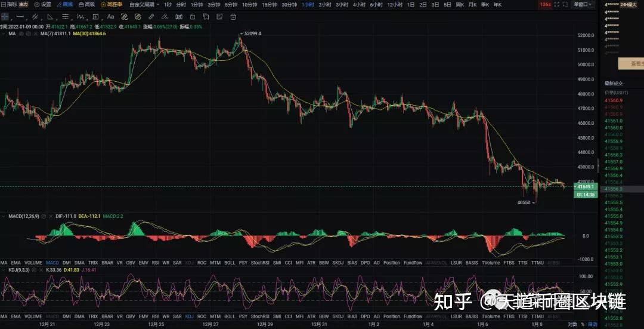
Task: Toggle 自动 auto scale
Action: [x=593, y=324]
